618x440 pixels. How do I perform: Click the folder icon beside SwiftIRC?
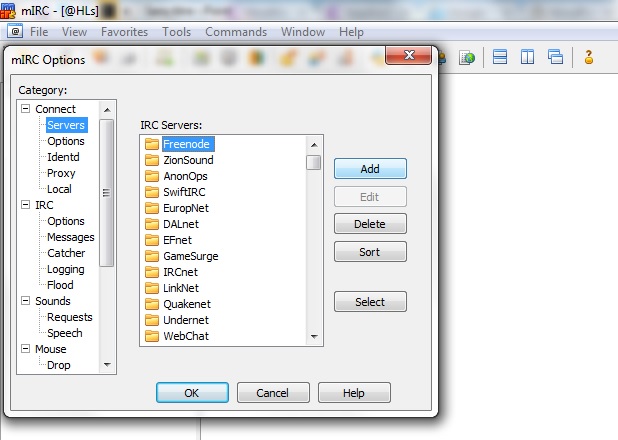click(152, 192)
